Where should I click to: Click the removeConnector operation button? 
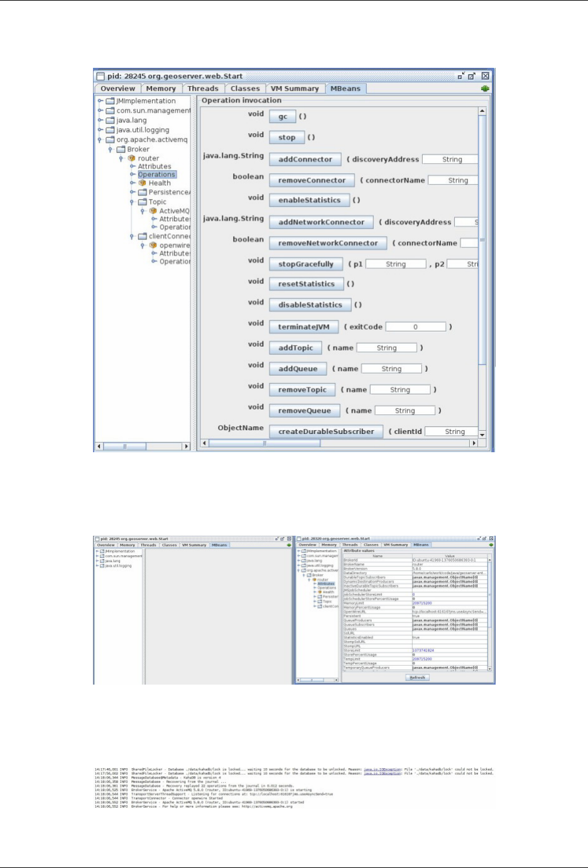tap(312, 180)
